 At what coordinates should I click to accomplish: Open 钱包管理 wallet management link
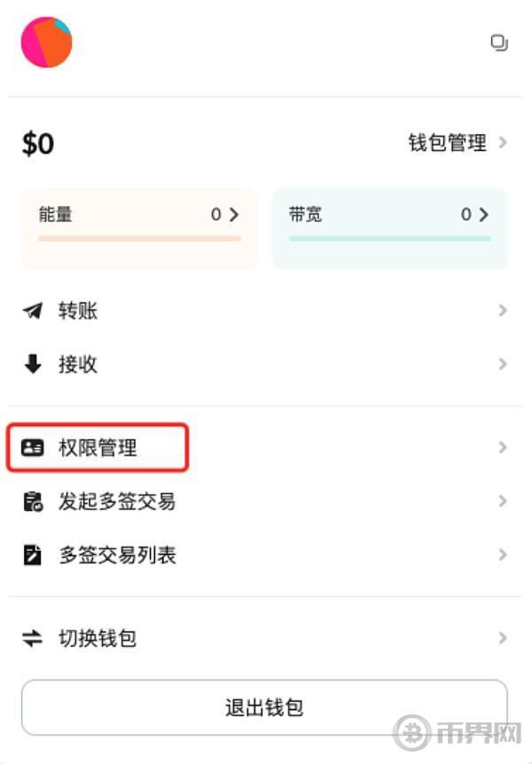pyautogui.click(x=446, y=143)
